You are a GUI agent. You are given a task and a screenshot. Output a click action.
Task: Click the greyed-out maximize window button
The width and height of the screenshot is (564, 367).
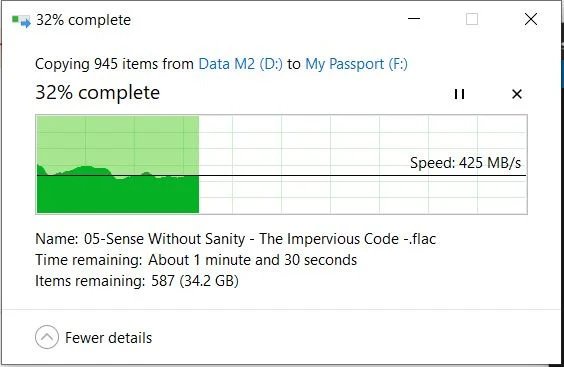(x=472, y=19)
